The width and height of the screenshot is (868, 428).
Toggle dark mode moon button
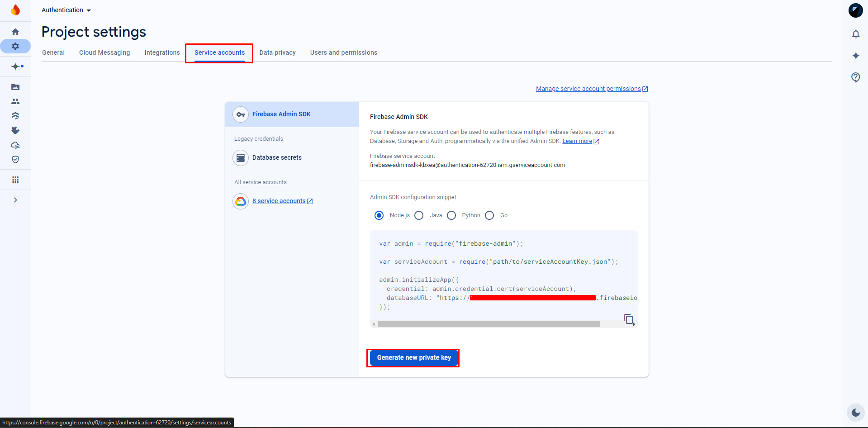855,412
